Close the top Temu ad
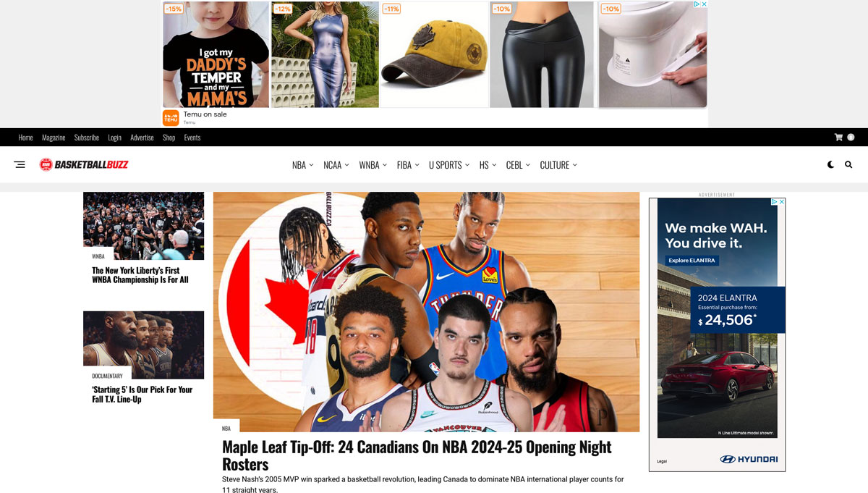The height and width of the screenshot is (493, 868). (x=704, y=4)
